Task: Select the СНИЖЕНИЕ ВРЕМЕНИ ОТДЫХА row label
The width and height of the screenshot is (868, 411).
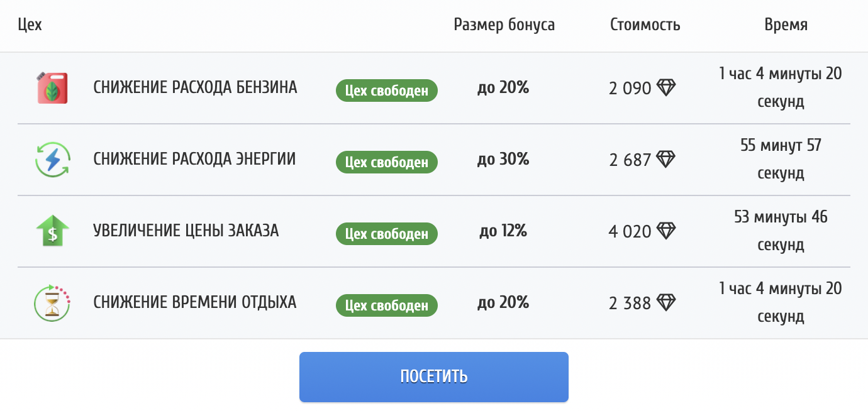Action: tap(194, 302)
